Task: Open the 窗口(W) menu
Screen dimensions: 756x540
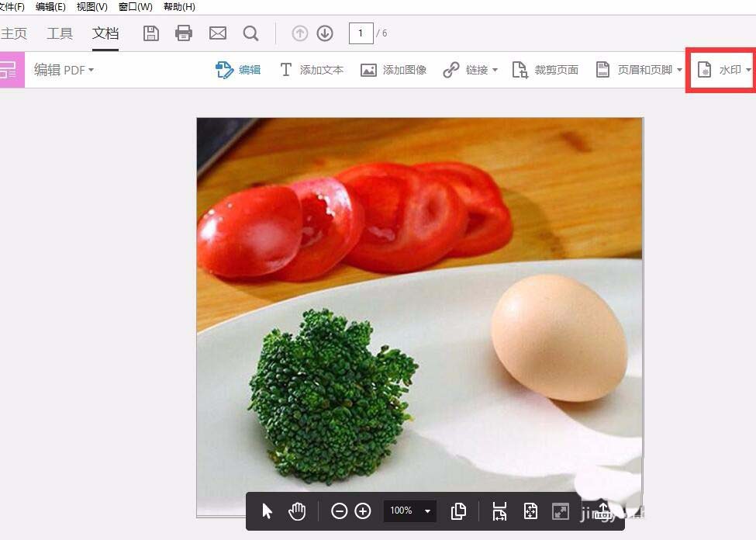Action: 136,7
